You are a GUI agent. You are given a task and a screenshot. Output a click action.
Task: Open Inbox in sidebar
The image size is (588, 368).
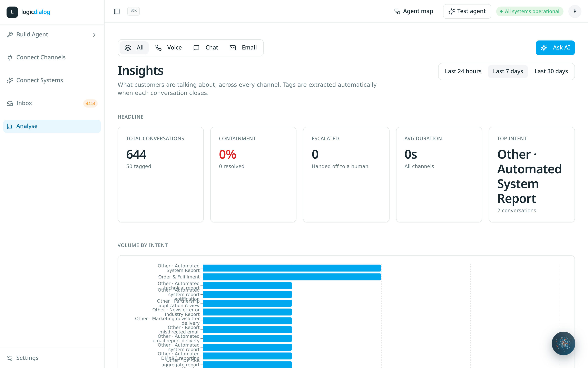[52, 103]
